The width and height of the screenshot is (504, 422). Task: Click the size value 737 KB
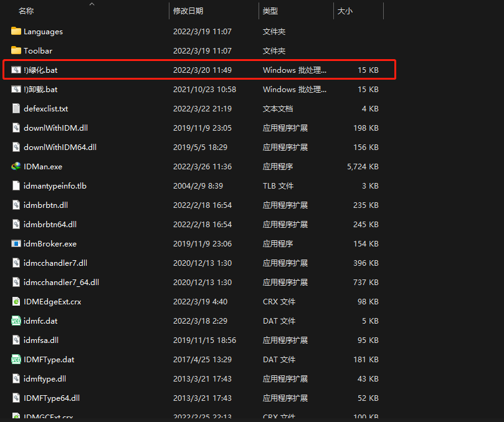point(366,283)
